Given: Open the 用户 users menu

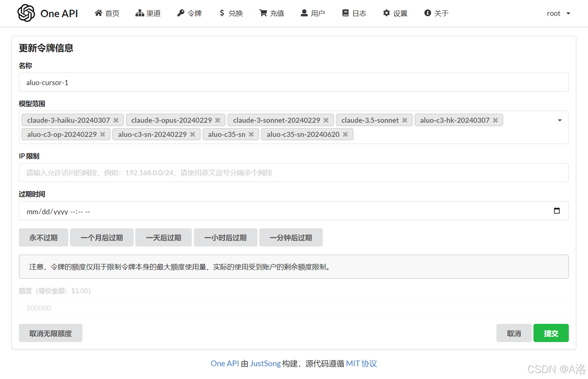Looking at the screenshot, I should click(x=313, y=13).
